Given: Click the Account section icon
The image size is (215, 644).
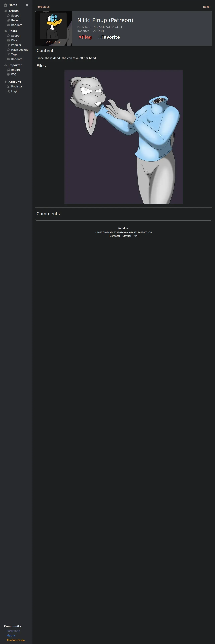Looking at the screenshot, I should 6,82.
